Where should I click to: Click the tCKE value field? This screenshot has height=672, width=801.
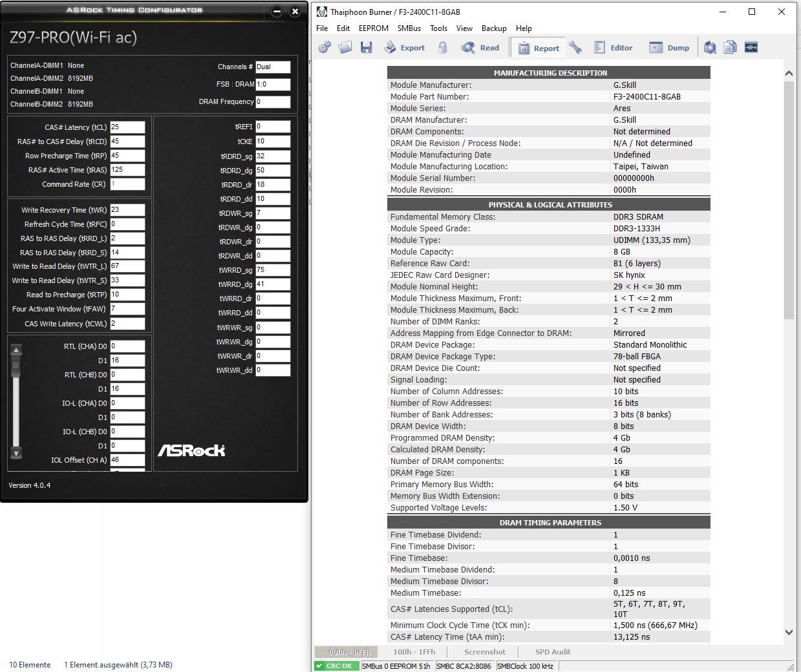coord(273,142)
